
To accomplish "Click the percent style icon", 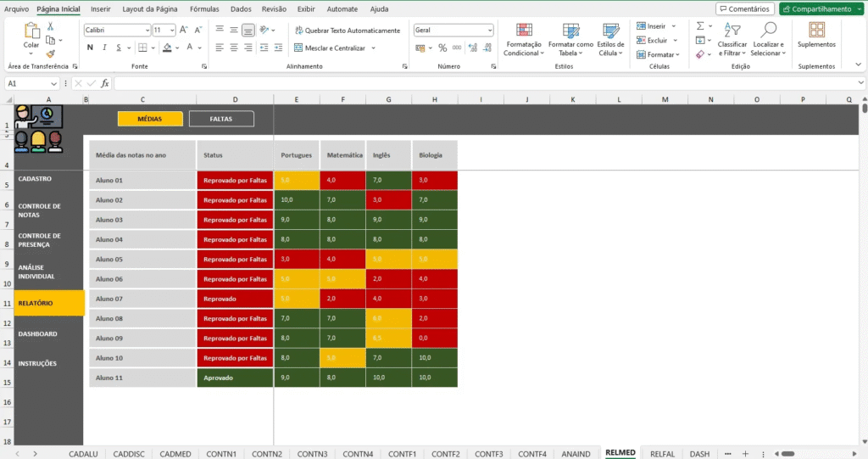I will (443, 48).
